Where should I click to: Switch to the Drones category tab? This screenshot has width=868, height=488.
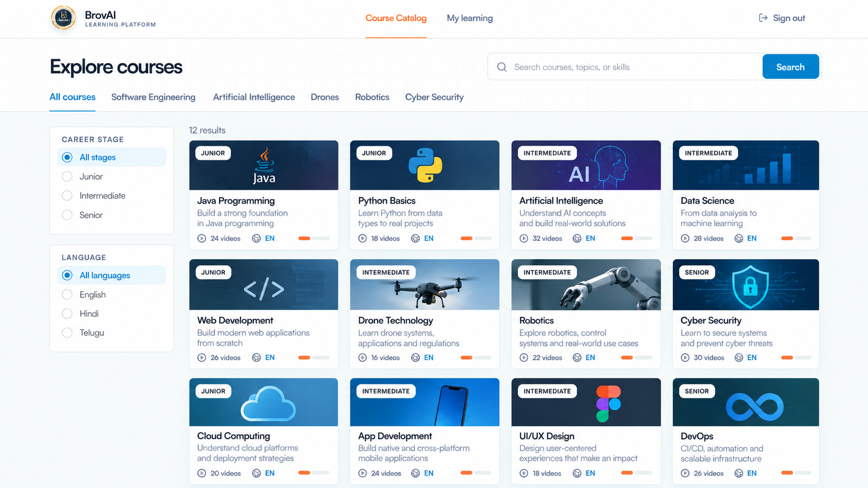[324, 97]
